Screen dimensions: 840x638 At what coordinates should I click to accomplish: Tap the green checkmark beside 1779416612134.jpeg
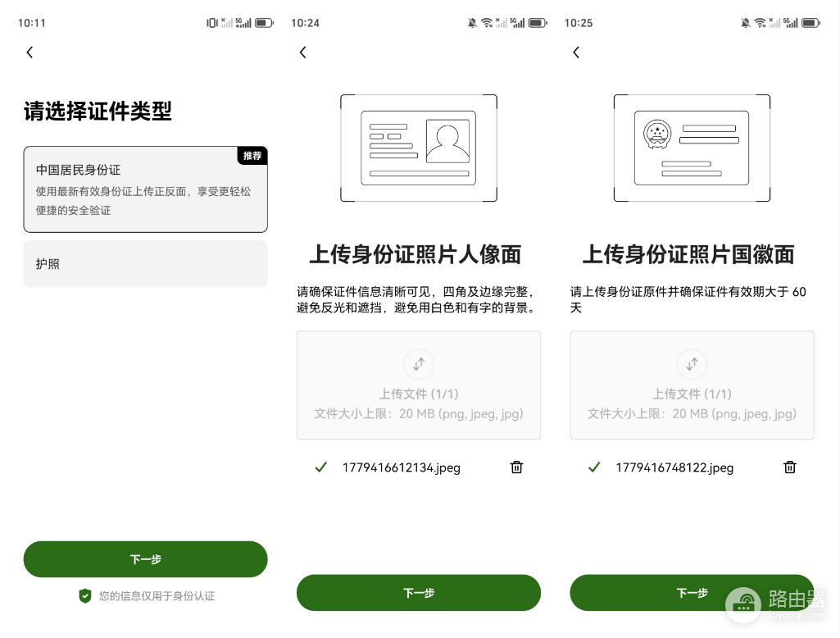[321, 467]
